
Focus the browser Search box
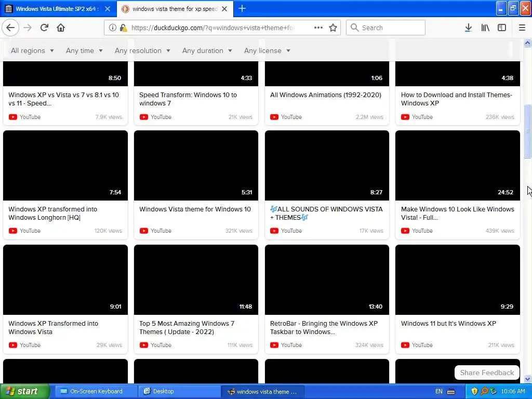[385, 28]
